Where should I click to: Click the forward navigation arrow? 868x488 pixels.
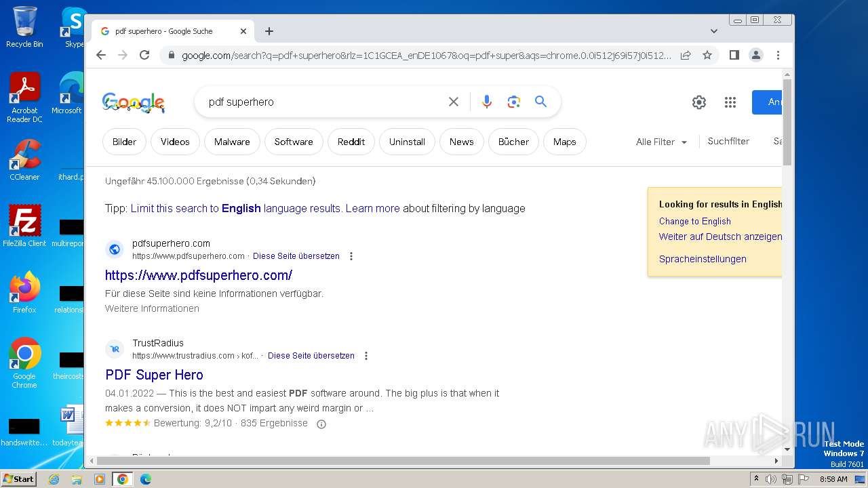(x=123, y=55)
